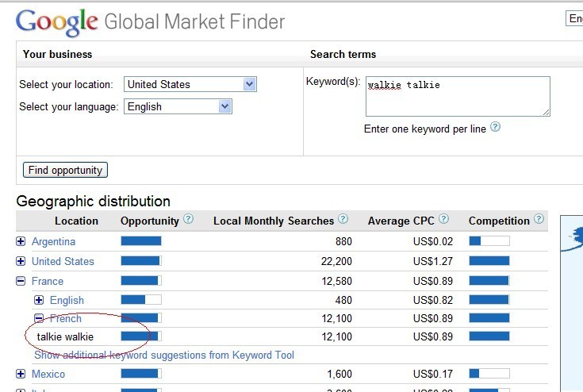Click the Find opportunity button
Screen dimensions: 583x392
tap(65, 170)
